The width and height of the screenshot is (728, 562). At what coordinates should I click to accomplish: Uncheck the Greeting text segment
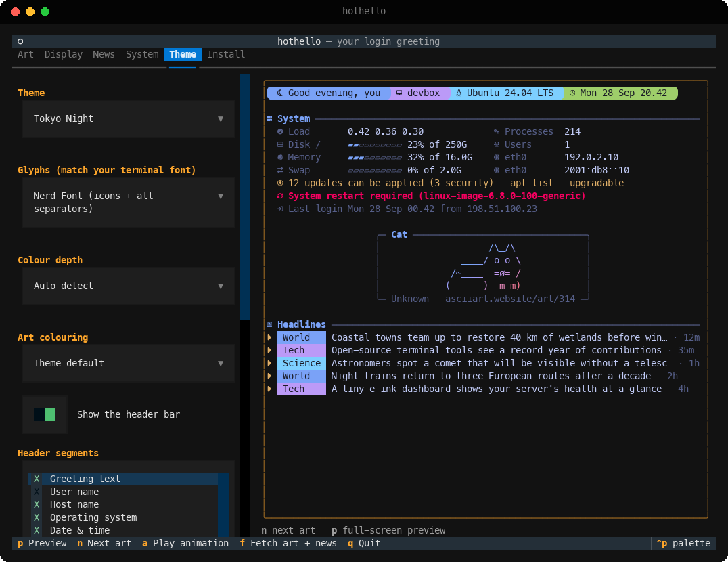[x=37, y=479]
